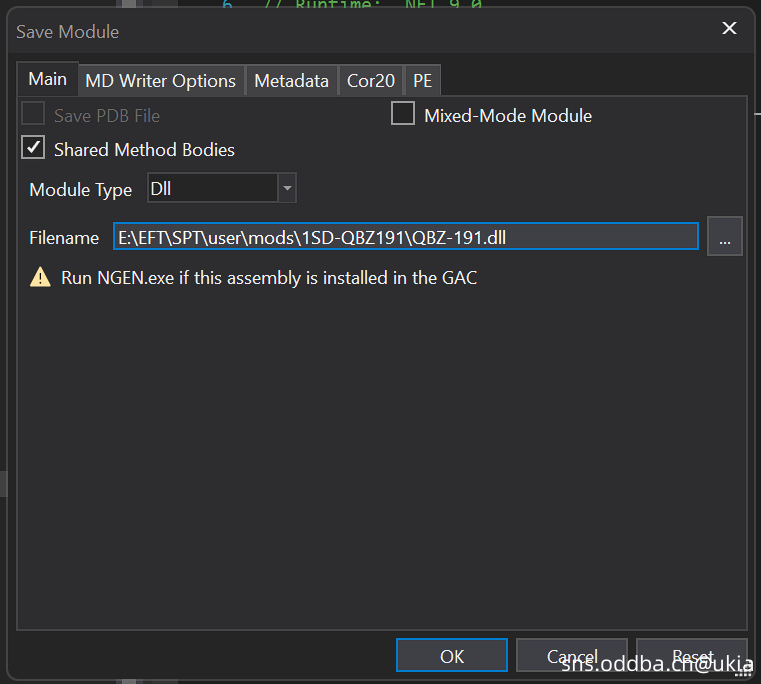Close the Save Module dialog
761x684 pixels.
729,29
